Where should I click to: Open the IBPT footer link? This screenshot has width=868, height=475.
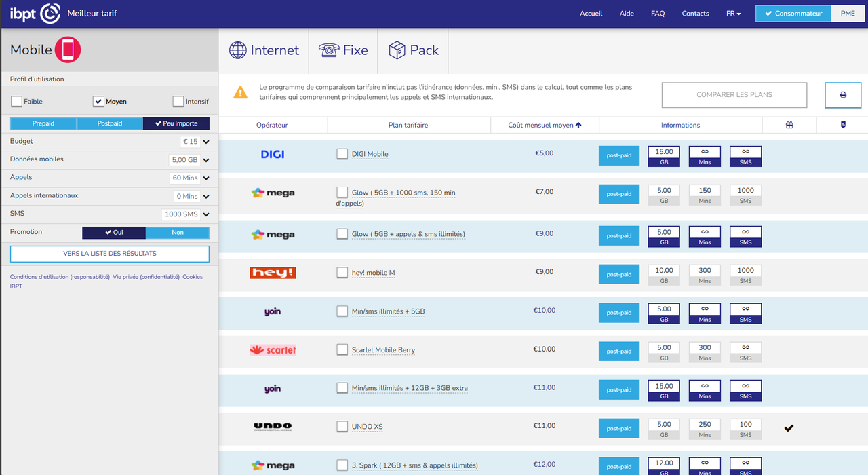[16, 286]
